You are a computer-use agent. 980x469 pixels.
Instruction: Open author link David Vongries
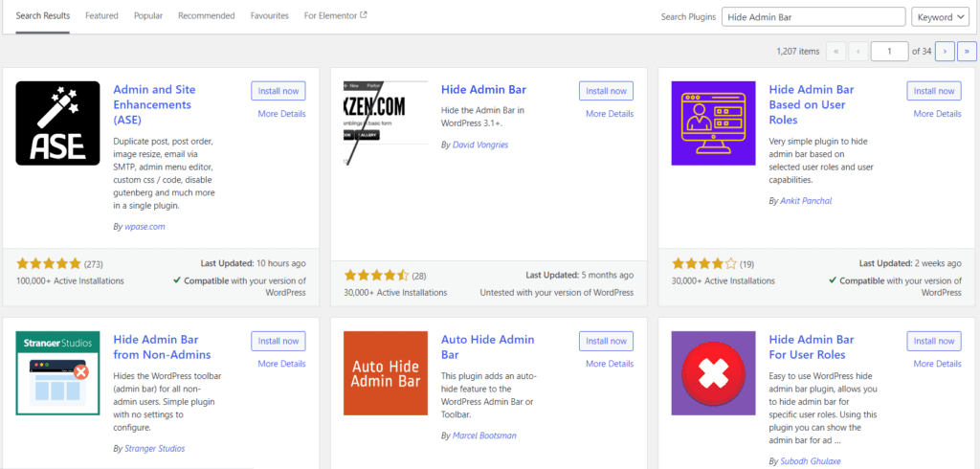click(480, 145)
